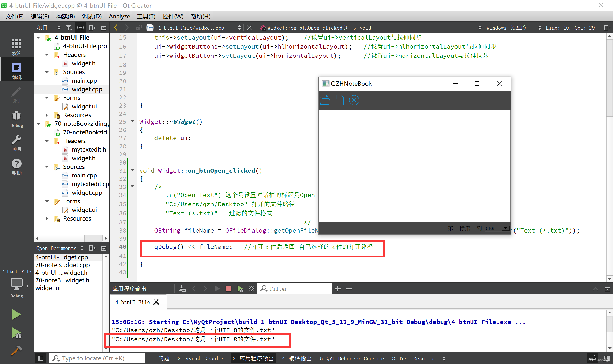Open widget.ui in Open Documents list
The width and height of the screenshot is (613, 364).
click(48, 288)
